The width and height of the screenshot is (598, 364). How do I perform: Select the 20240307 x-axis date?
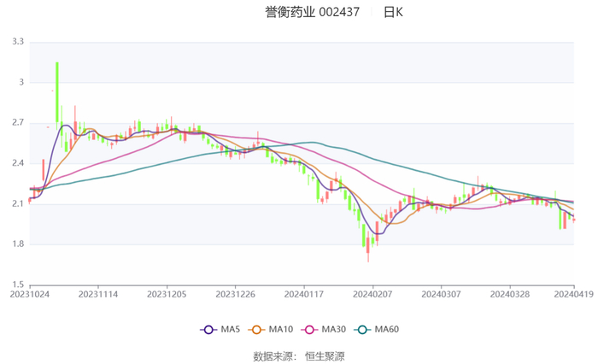(x=440, y=293)
